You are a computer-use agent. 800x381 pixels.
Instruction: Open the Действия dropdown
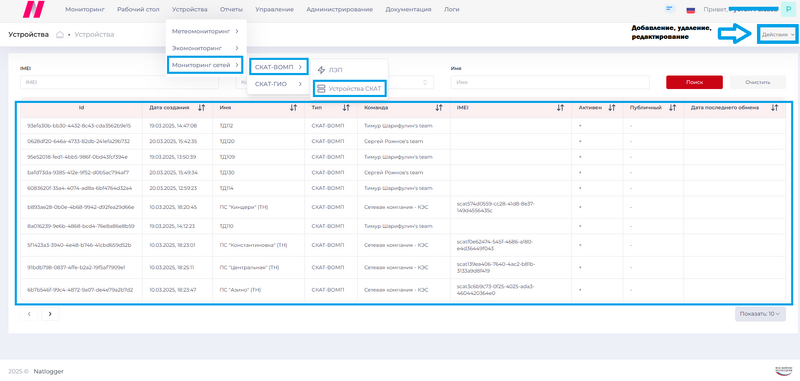(778, 35)
